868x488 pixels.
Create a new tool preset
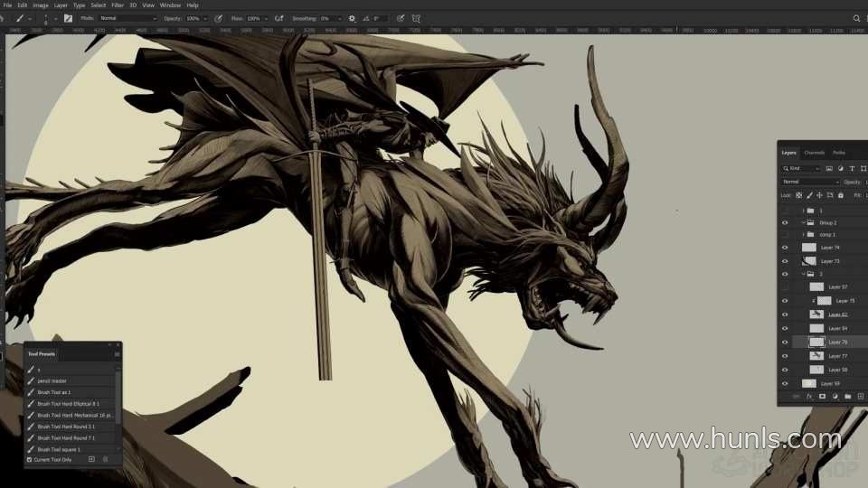point(91,459)
